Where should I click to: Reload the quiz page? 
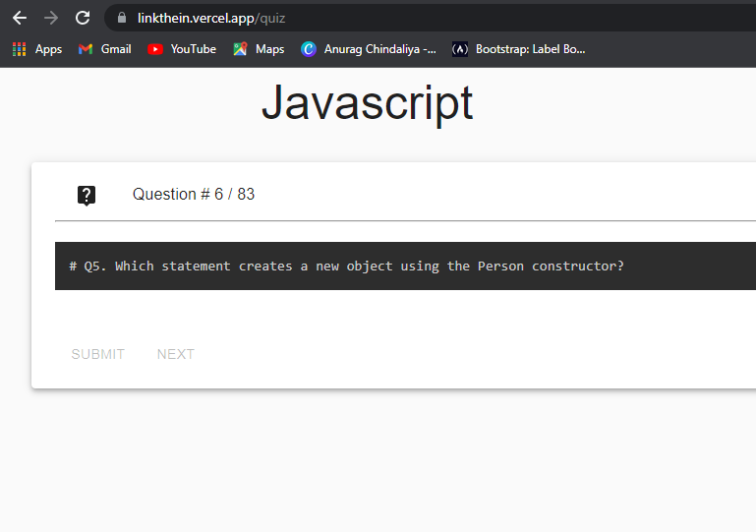[x=83, y=19]
